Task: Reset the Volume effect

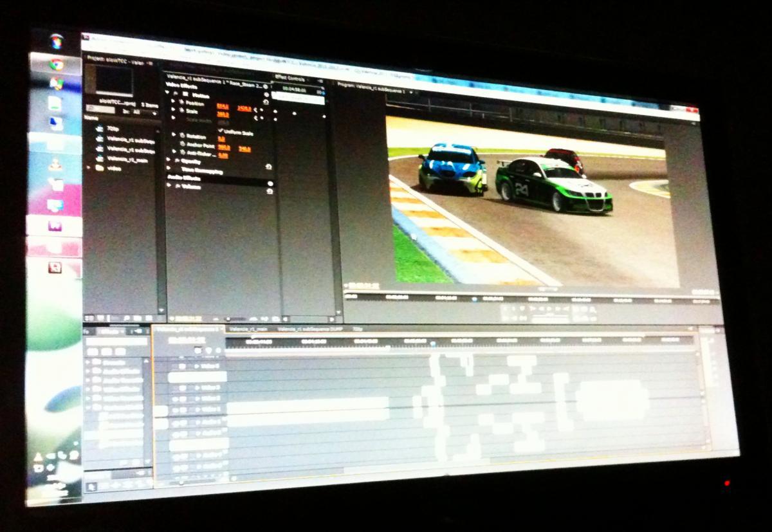Action: (270, 192)
